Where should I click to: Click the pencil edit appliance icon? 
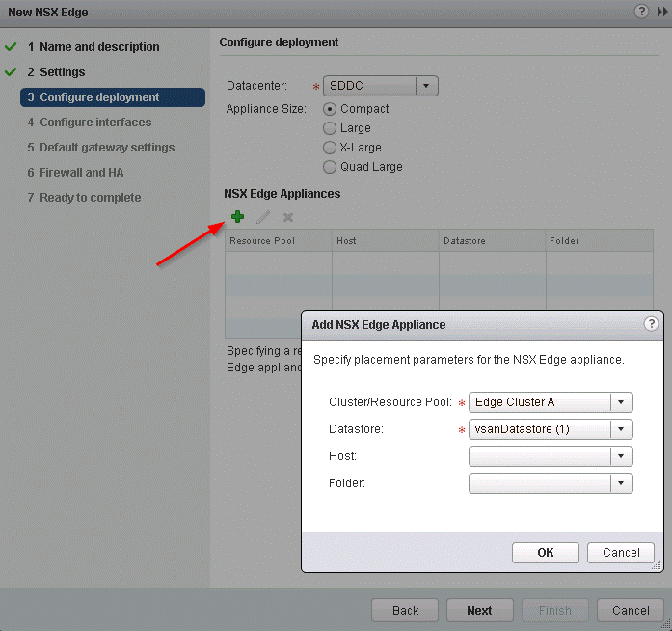[x=262, y=217]
